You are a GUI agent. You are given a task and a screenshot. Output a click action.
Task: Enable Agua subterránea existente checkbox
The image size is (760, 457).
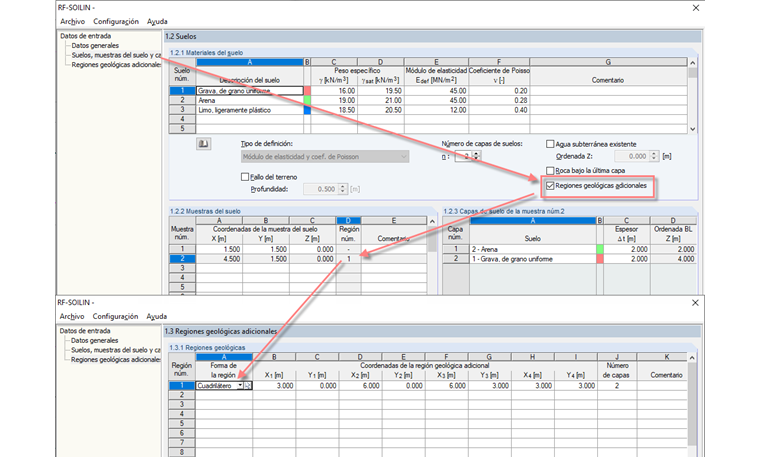coord(550,144)
